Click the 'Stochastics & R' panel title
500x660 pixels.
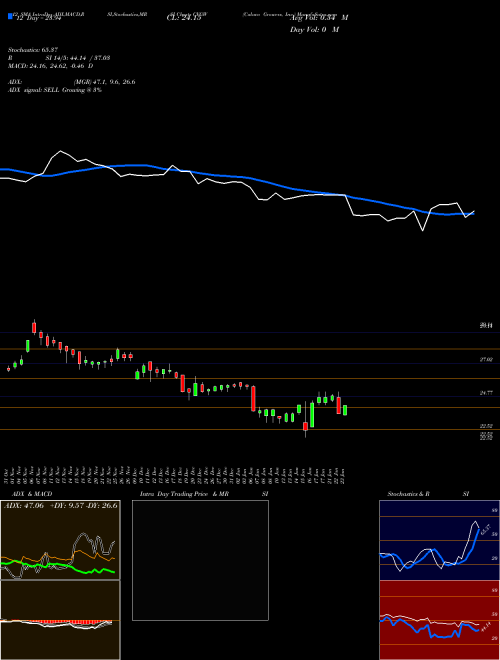click(x=409, y=494)
